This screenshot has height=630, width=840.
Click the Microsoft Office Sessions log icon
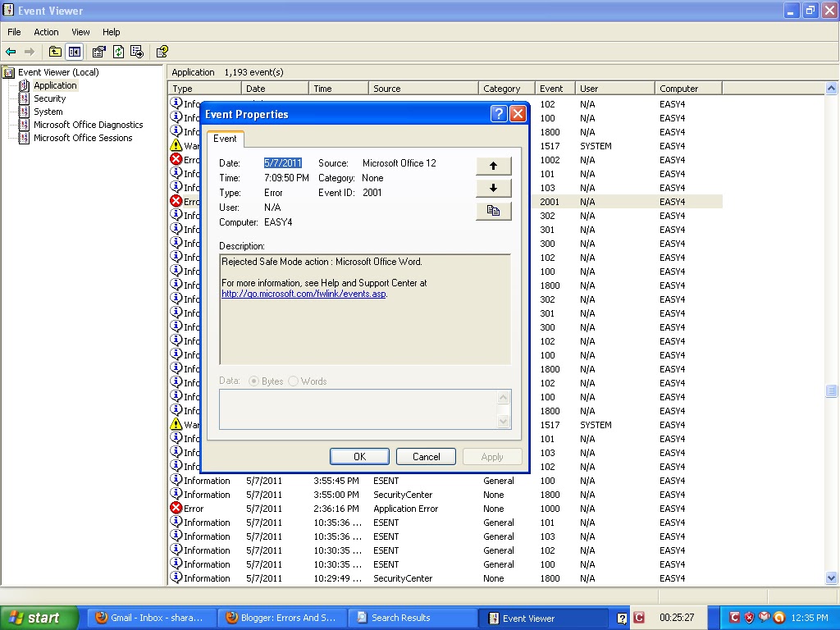pyautogui.click(x=24, y=138)
